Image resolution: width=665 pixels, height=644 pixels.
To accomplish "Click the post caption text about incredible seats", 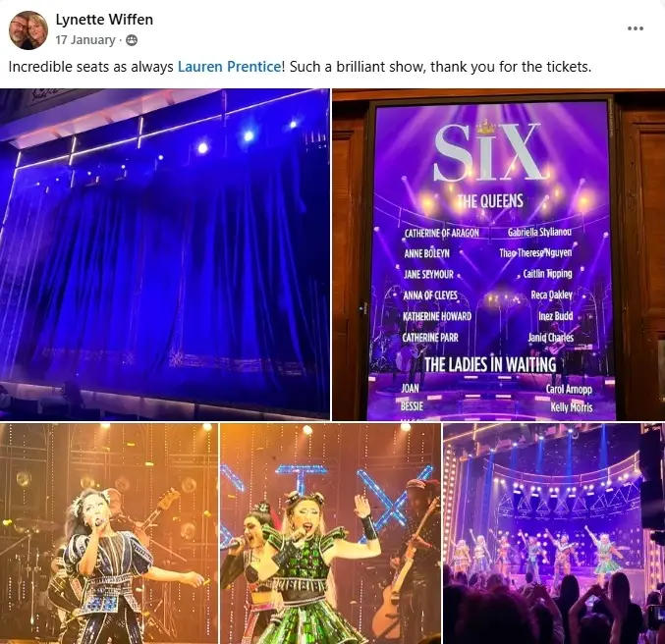I will point(300,67).
